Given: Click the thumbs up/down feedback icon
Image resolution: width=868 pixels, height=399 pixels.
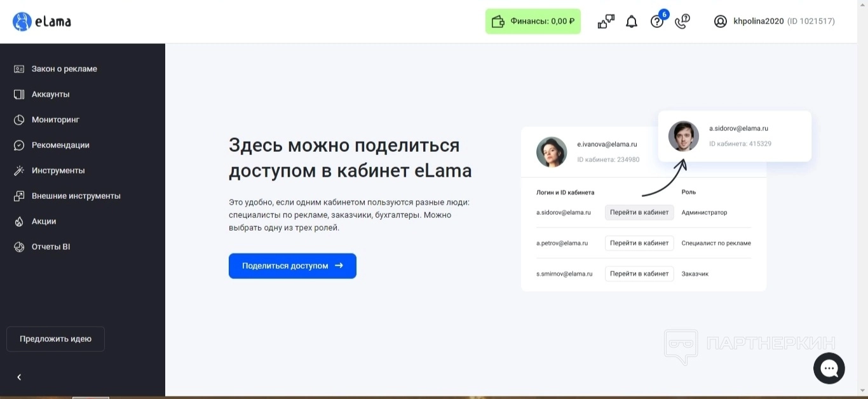Looking at the screenshot, I should coord(606,22).
